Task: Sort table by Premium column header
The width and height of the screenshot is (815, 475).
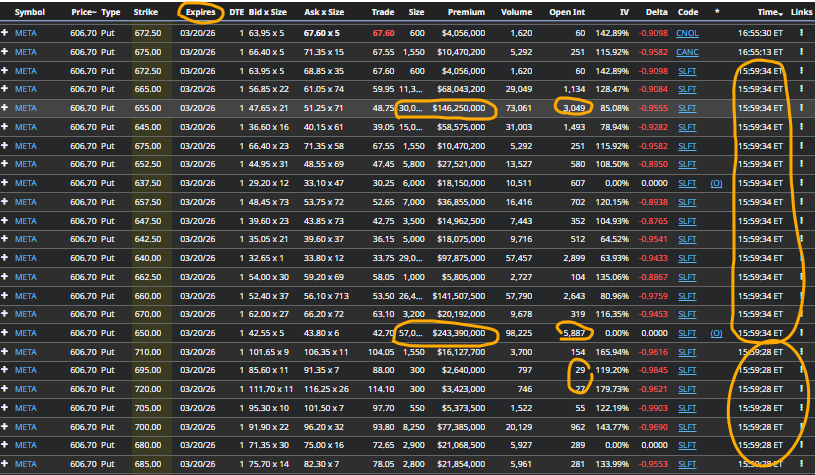Action: (x=465, y=12)
